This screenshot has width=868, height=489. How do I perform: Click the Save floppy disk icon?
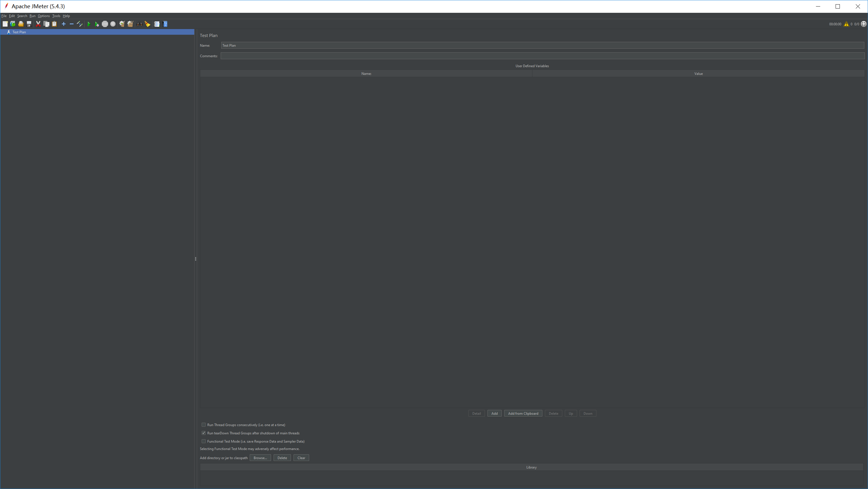pos(29,24)
